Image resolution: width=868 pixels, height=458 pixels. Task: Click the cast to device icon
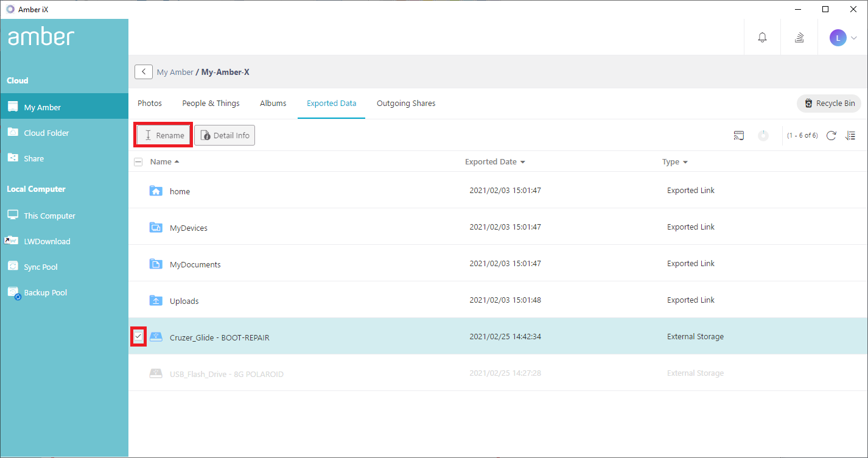point(739,135)
